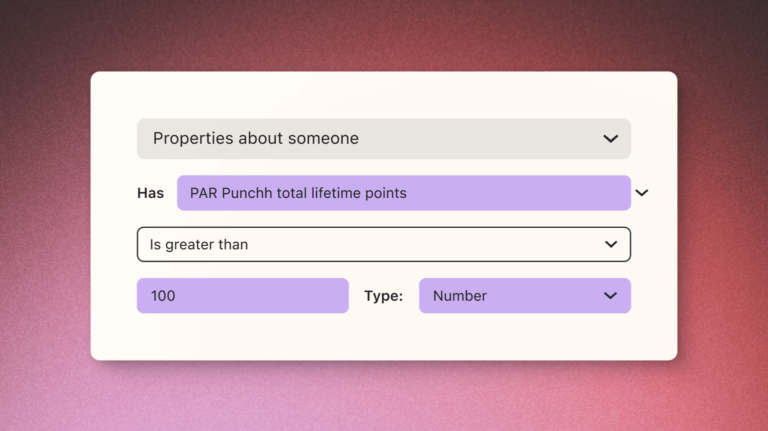The image size is (768, 431).
Task: Open the "Is greater than" operator dropdown
Action: [x=384, y=244]
